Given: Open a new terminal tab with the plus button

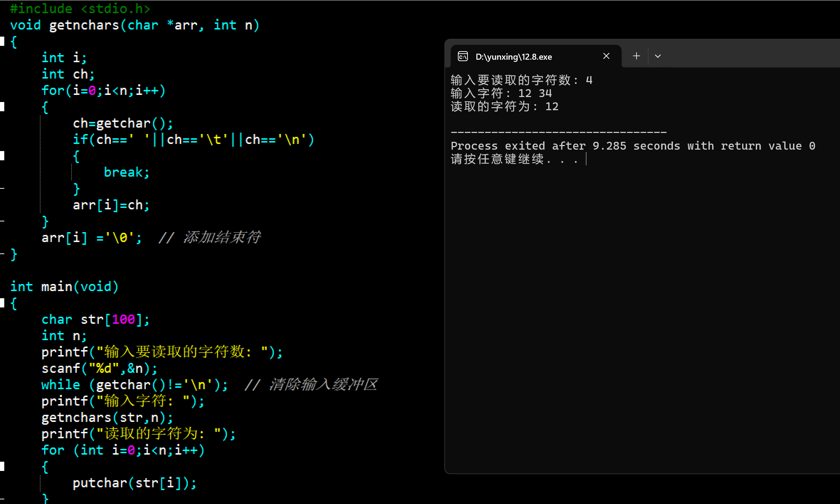Looking at the screenshot, I should coord(636,56).
